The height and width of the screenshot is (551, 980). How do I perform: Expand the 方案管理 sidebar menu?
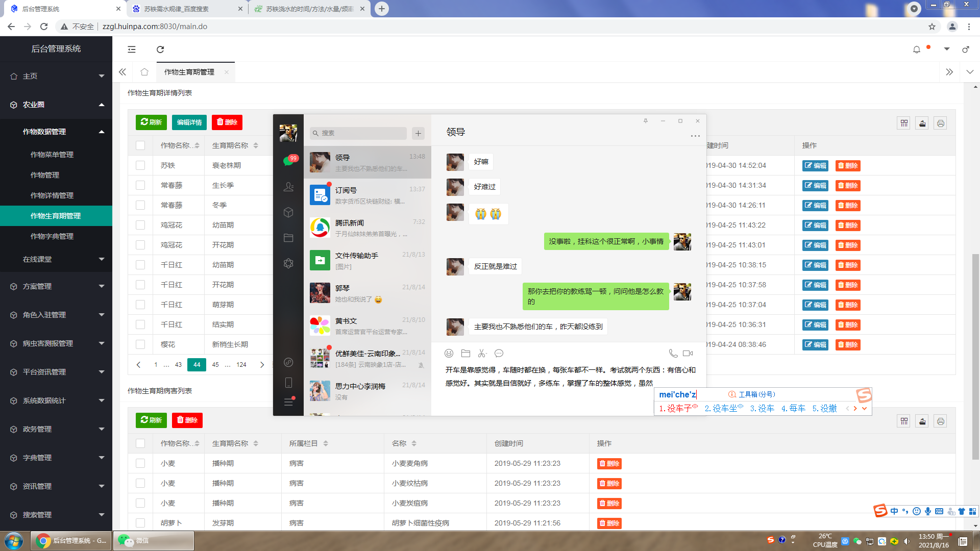56,286
